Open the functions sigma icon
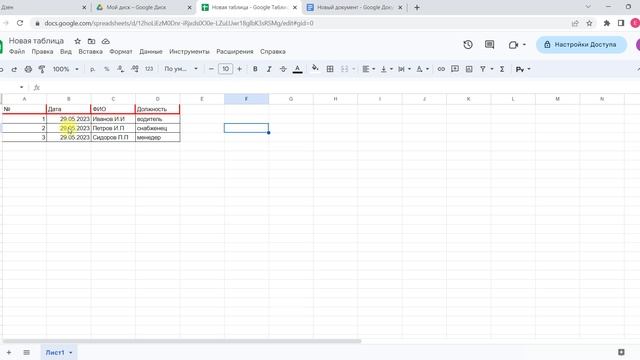This screenshot has height=360, width=640. pyautogui.click(x=502, y=69)
